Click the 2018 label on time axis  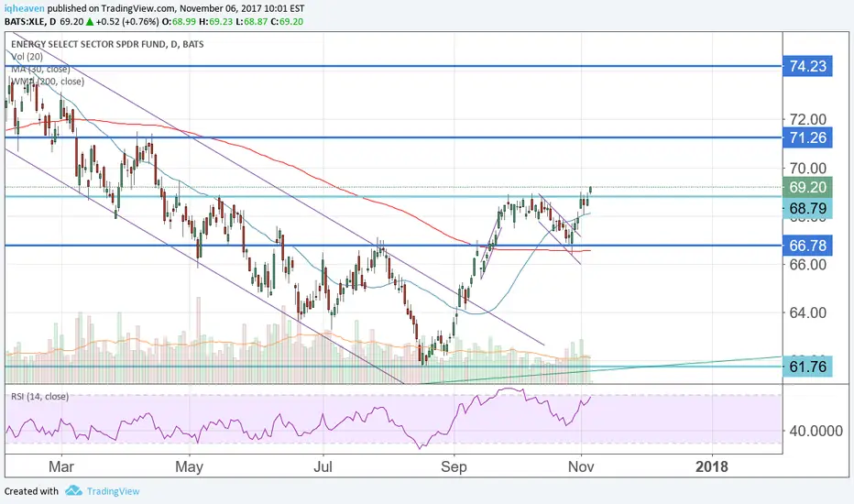(x=712, y=467)
